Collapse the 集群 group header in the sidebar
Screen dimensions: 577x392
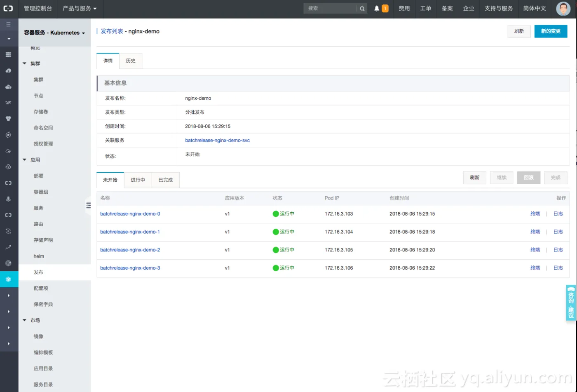(x=32, y=63)
